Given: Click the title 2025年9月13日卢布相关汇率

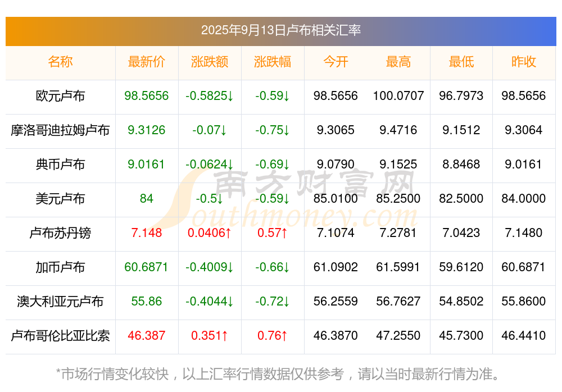Looking at the screenshot, I should click(280, 30).
